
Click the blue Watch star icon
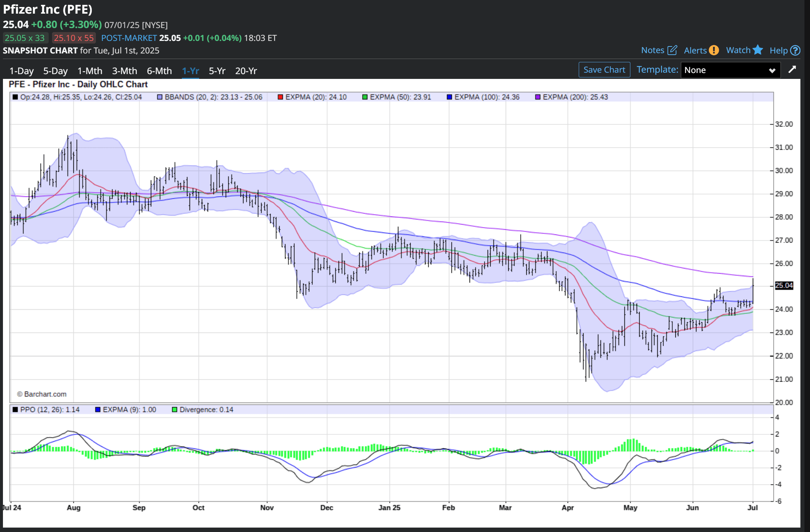pyautogui.click(x=758, y=49)
